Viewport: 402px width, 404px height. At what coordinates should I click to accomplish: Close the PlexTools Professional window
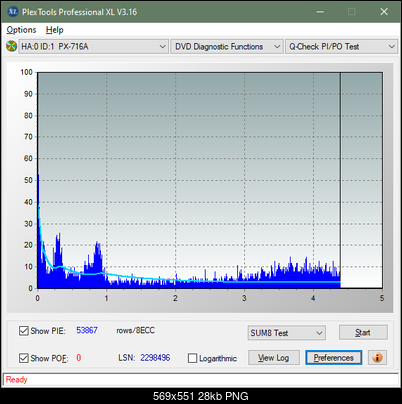[x=384, y=12]
